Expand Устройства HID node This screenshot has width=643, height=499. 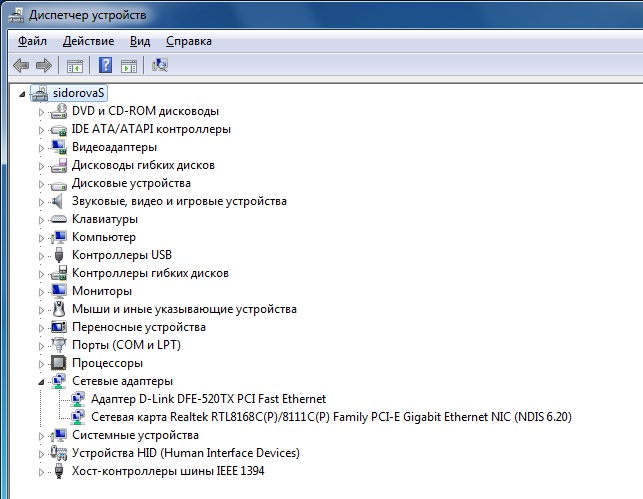(41, 454)
